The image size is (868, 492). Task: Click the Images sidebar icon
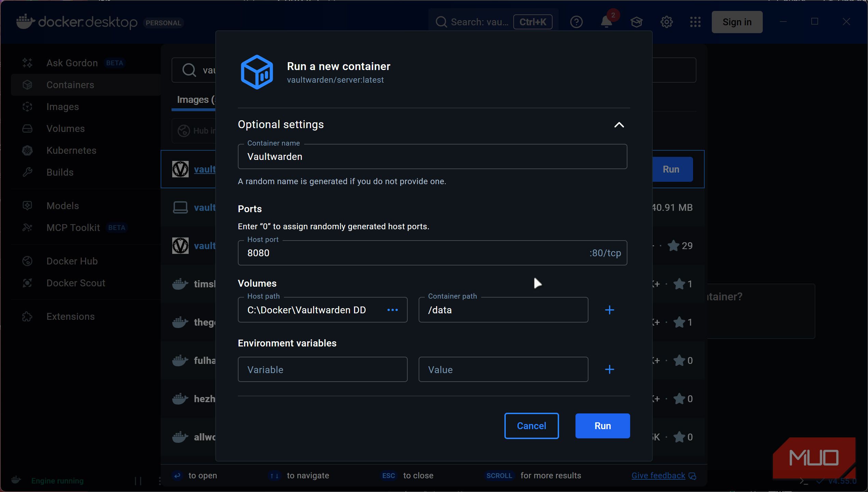27,107
